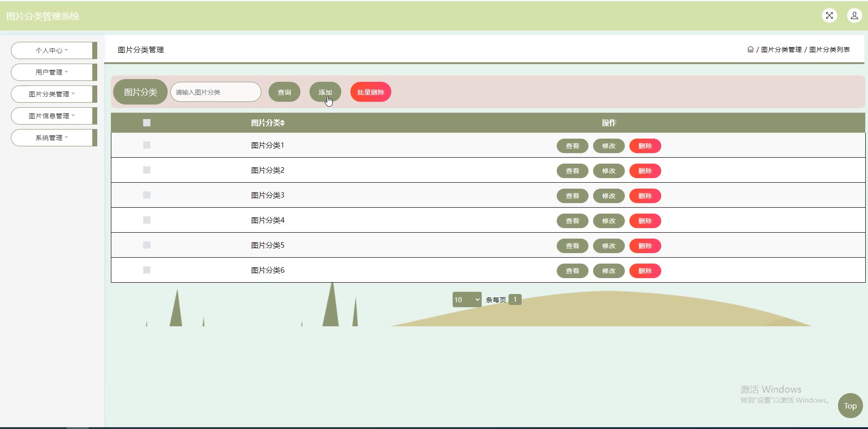Edit 图片分类4 with 修改
Viewport: 868px width, 429px height.
[x=609, y=221]
